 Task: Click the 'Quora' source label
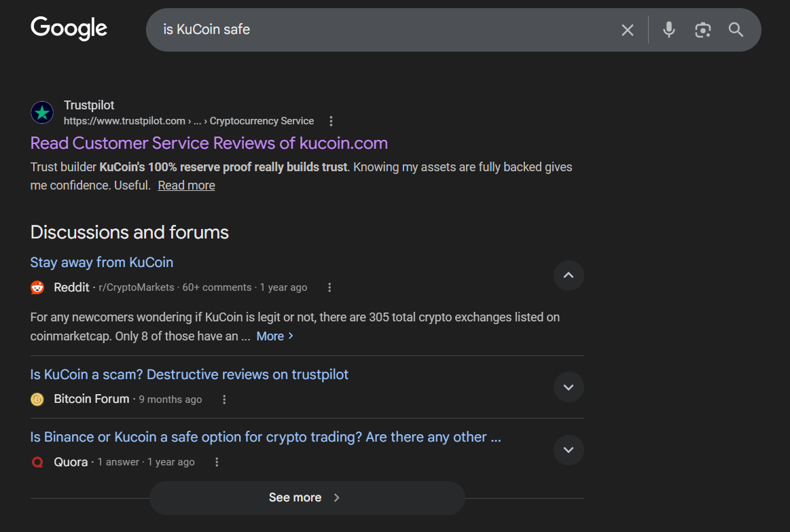71,462
